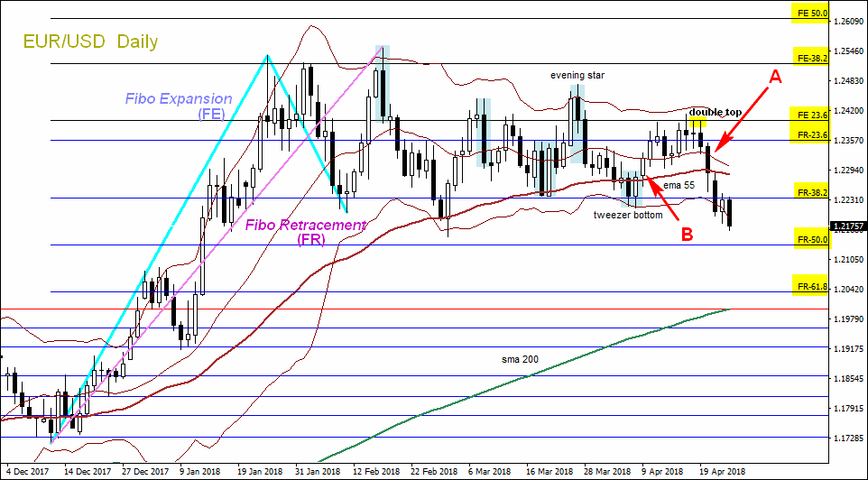Viewport: 868px width, 480px height.
Task: Click the 19 Apr 2018 date axis label
Action: [x=718, y=472]
